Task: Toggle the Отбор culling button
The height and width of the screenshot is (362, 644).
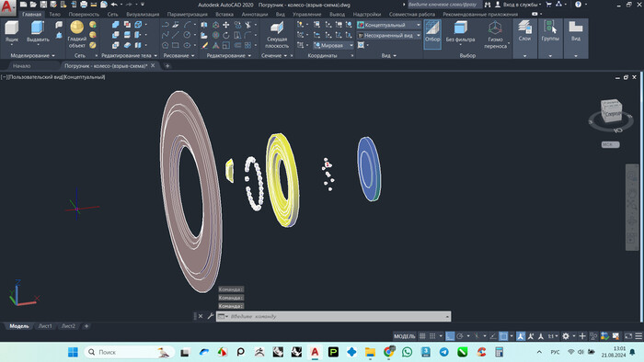Action: [x=432, y=34]
